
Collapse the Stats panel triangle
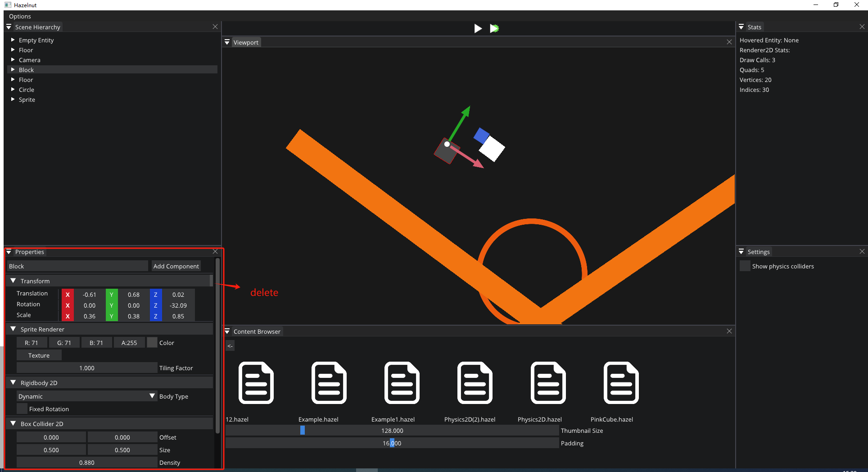[x=741, y=27]
